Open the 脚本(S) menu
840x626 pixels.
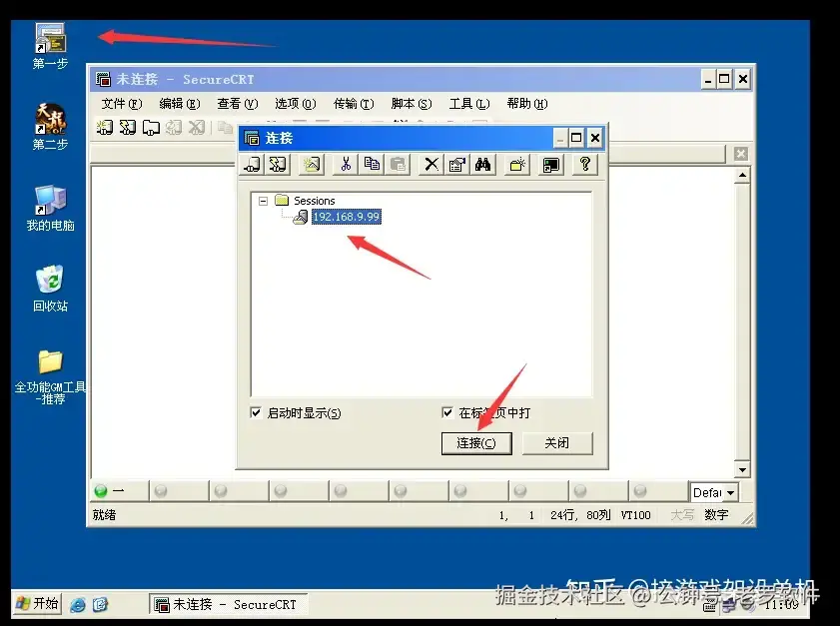pos(412,104)
